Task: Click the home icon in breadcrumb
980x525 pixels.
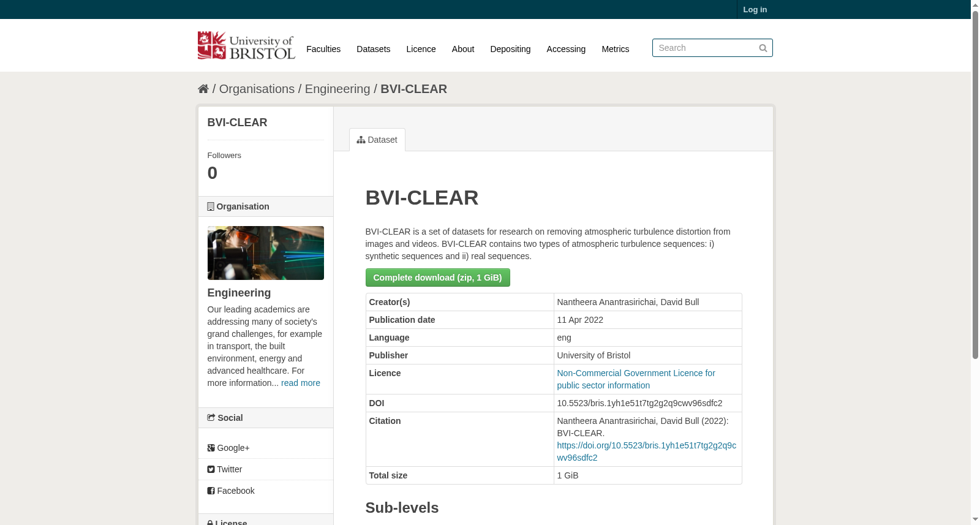Action: pos(203,89)
